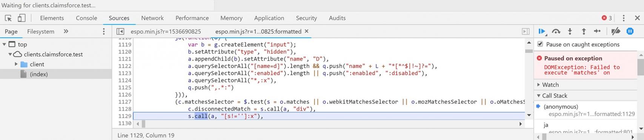Click code editor scroll down arrow

[x=529, y=115]
